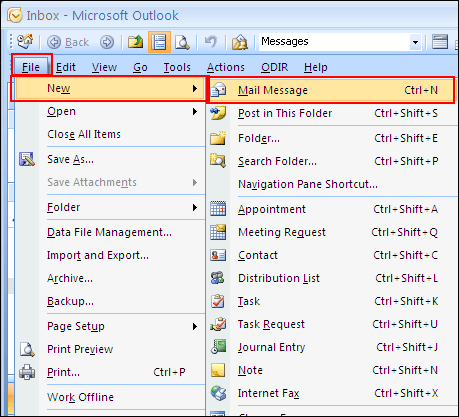Screen dimensions: 459x417
Task: Select Archive from File menu
Action: [x=109, y=278]
